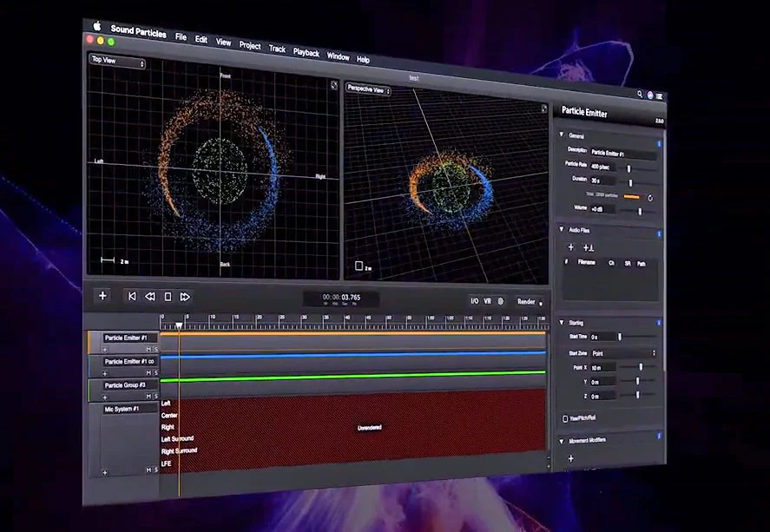Add automation to Particle Emitter #1 co track
Image resolution: width=770 pixels, height=532 pixels.
tap(105, 373)
